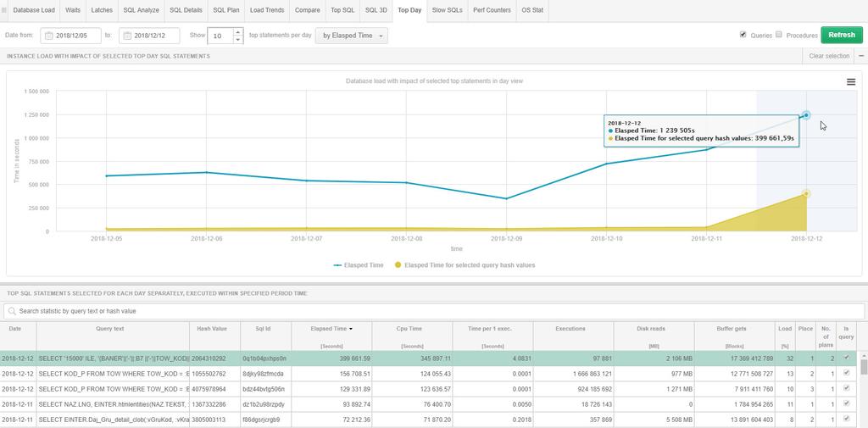Click the Elapsed Time data point for 2018-12-12

[x=806, y=115]
